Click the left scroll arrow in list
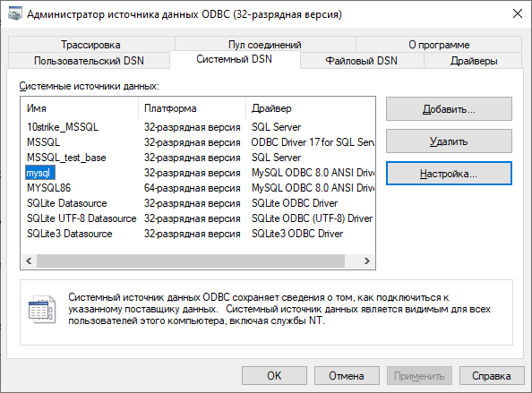 (x=29, y=261)
